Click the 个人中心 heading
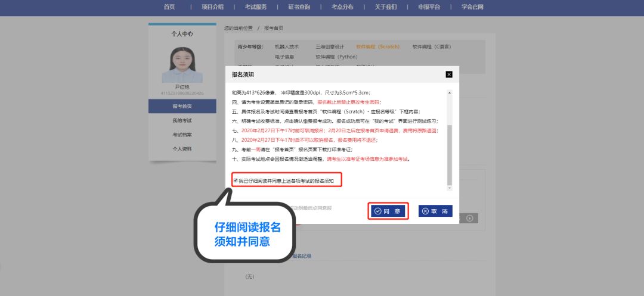This screenshot has width=644, height=296. 182,34
